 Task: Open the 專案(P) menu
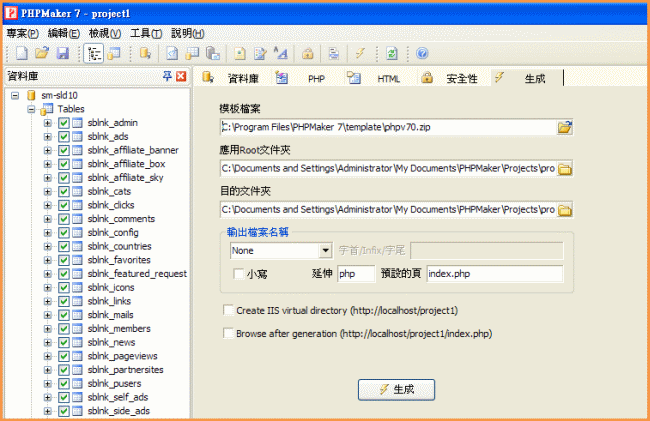23,33
